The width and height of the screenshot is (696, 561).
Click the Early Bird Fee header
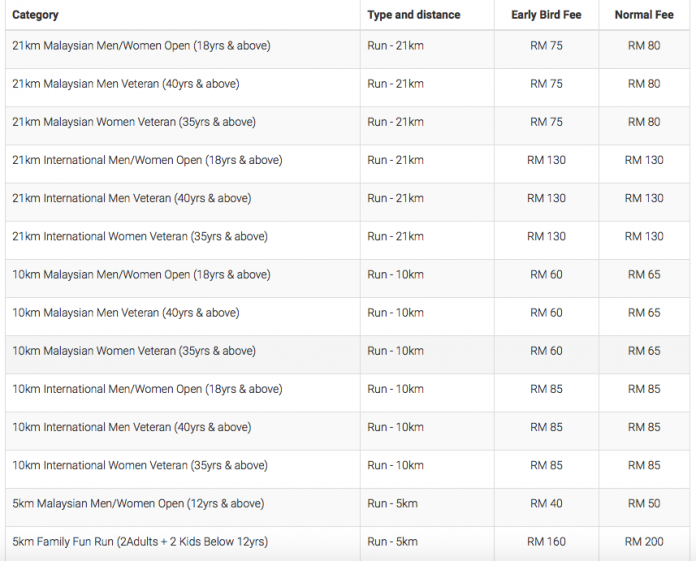point(546,15)
